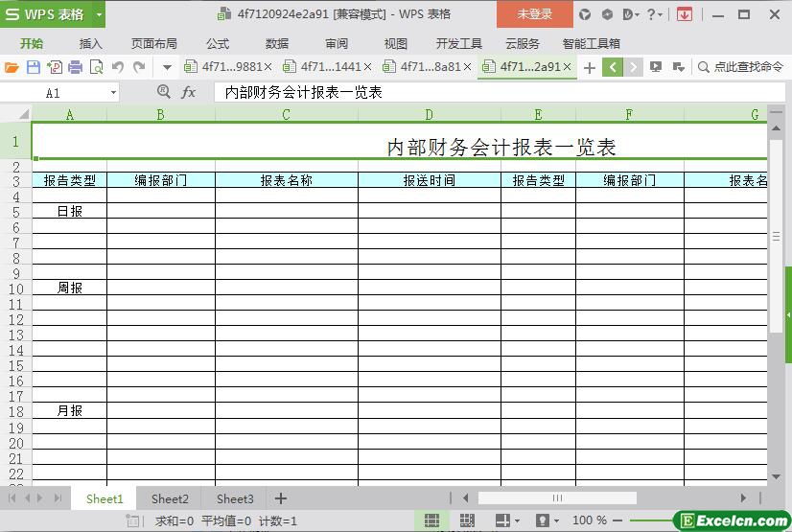The width and height of the screenshot is (792, 532).
Task: Redo the last action
Action: point(139,67)
